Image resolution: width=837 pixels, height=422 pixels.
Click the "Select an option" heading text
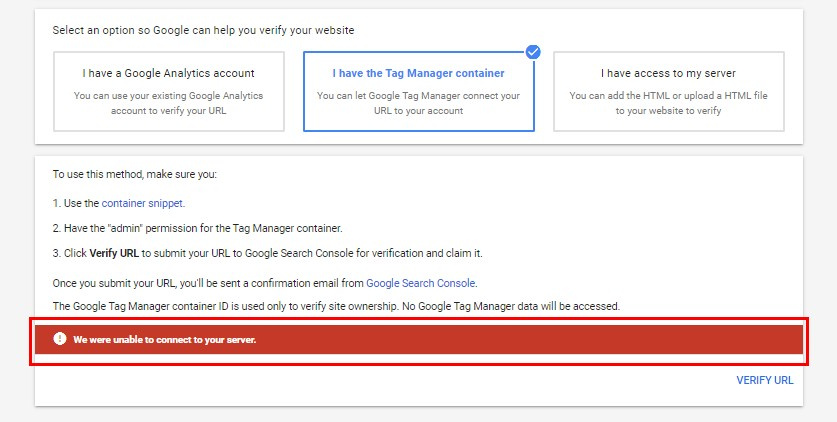(x=203, y=30)
